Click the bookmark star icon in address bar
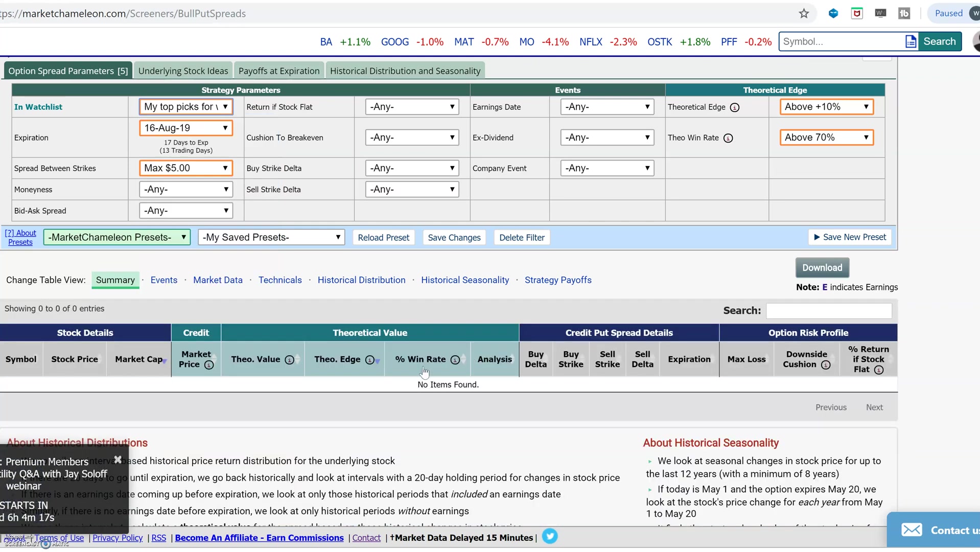The width and height of the screenshot is (980, 552). point(804,14)
